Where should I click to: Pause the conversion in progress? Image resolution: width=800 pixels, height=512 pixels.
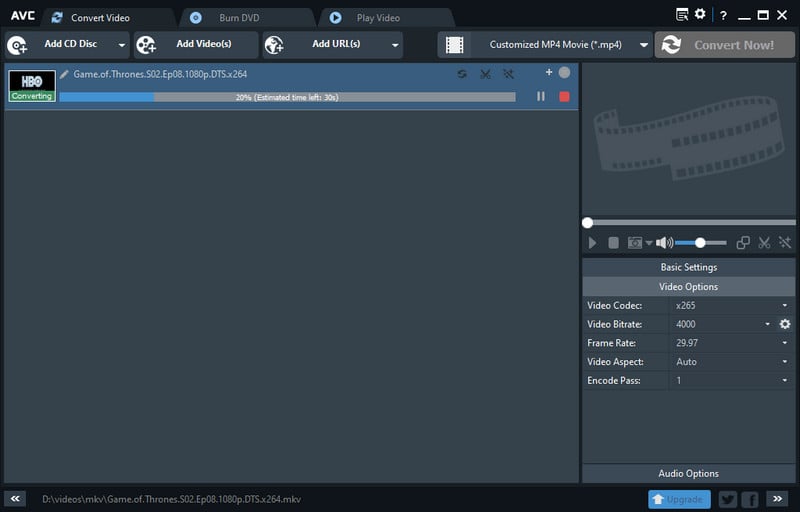pos(541,96)
